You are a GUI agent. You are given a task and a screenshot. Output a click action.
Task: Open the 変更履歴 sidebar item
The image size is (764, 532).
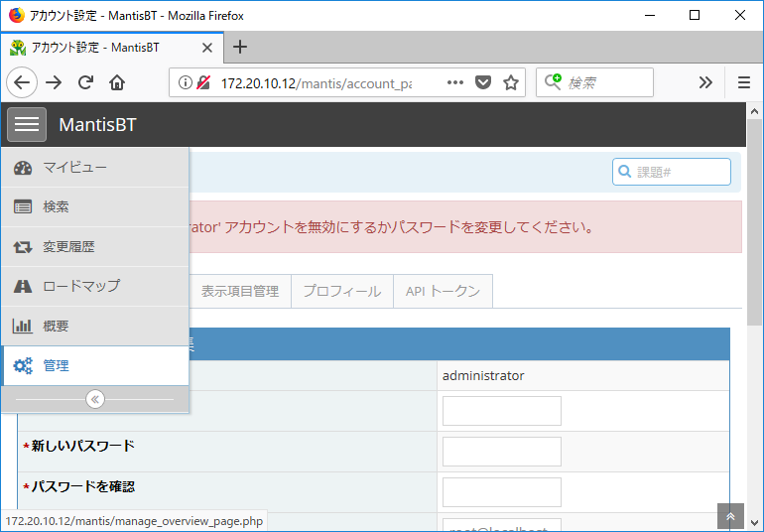pyautogui.click(x=95, y=247)
